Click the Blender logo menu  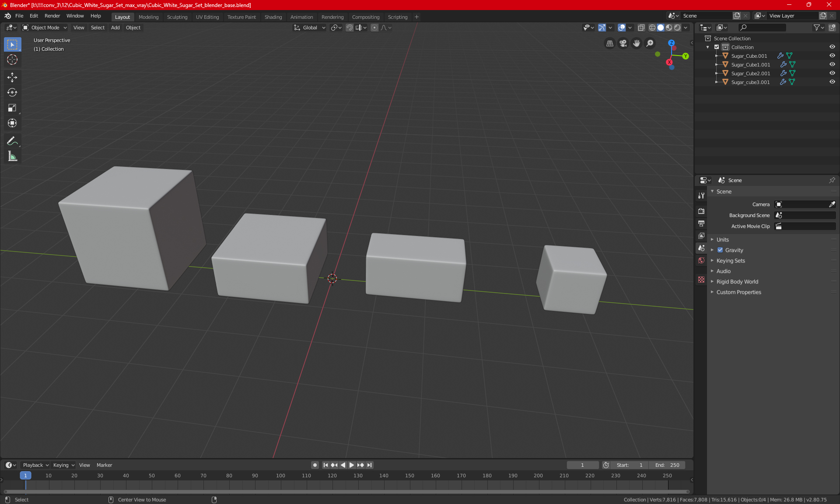pyautogui.click(x=7, y=16)
